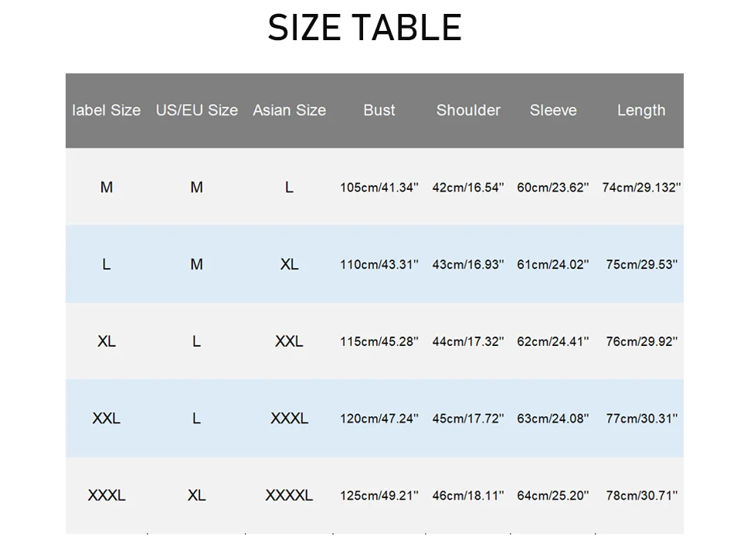
Task: Select the Length column header
Action: pos(641,110)
